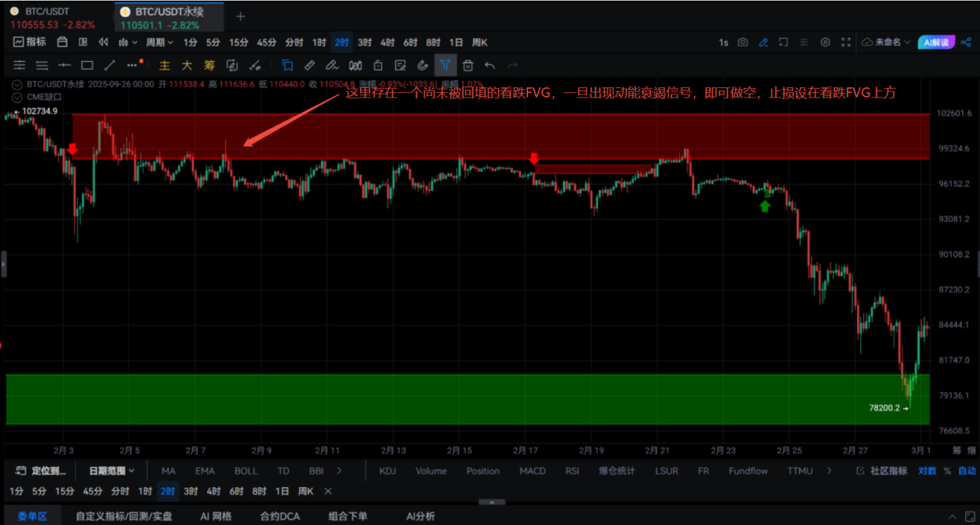980x525 pixels.
Task: Expand more sub indicators arrow after TTMU
Action: [829, 470]
